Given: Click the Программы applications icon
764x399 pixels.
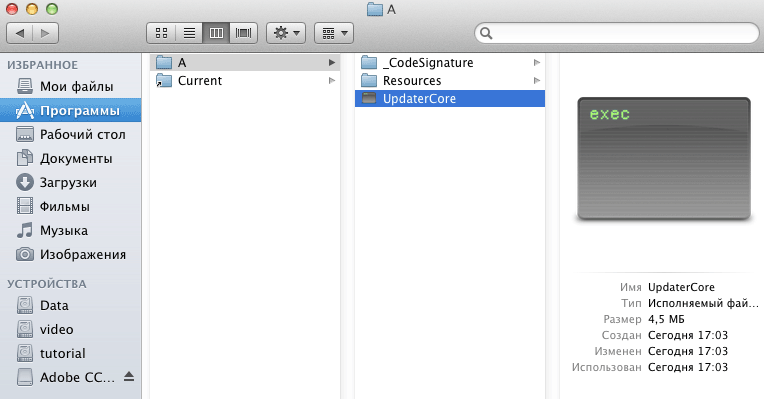Looking at the screenshot, I should pyautogui.click(x=25, y=111).
